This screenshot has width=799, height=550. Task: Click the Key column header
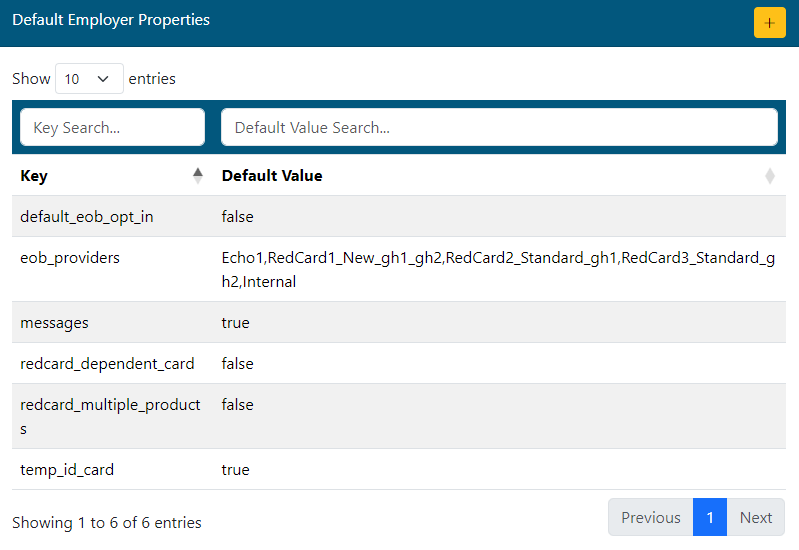tap(34, 176)
